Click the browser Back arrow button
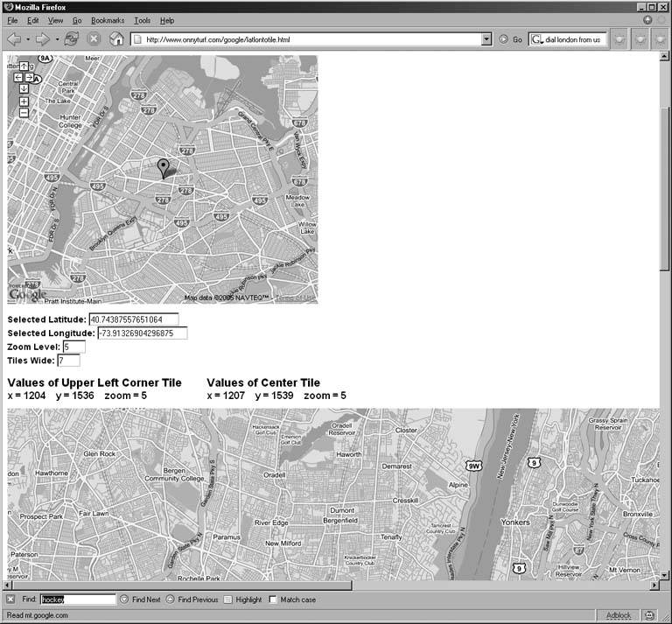 (x=13, y=39)
